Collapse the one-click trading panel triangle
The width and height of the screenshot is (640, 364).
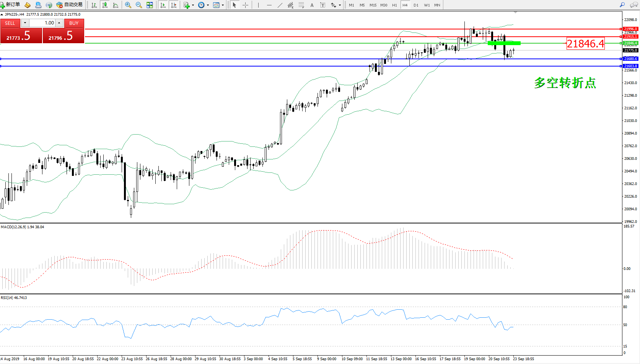coord(2,15)
